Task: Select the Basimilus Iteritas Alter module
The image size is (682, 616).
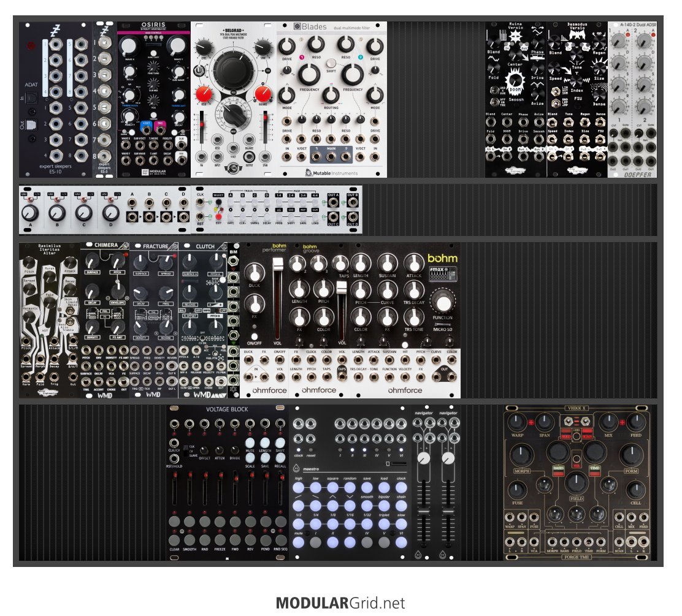Action: [x=50, y=320]
